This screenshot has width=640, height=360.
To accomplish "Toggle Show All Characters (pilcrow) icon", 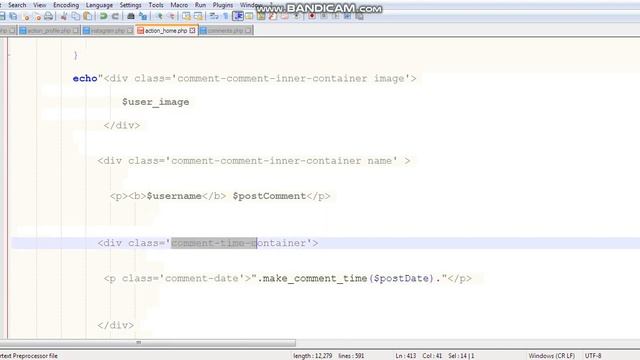I will click(225, 16).
